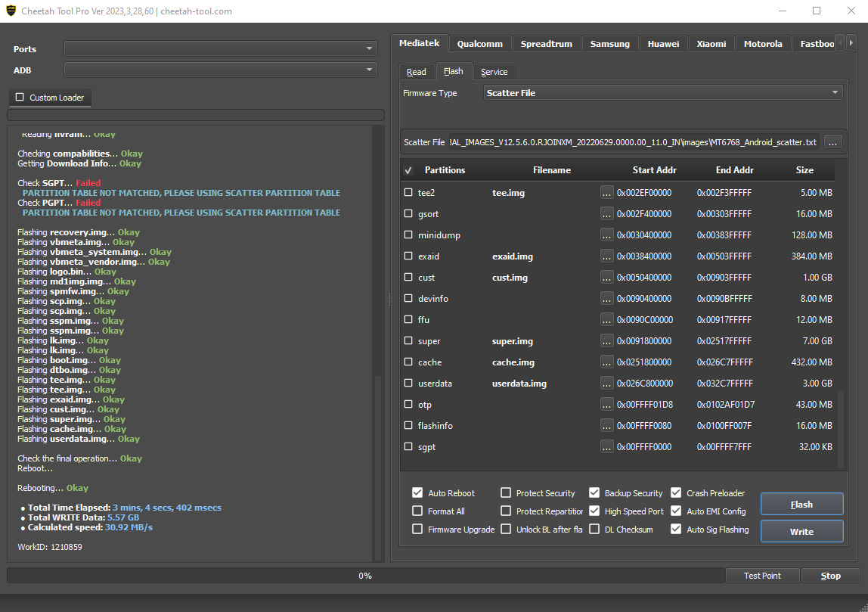Image resolution: width=868 pixels, height=612 pixels.
Task: Click WorkID: 1210859 text in log
Action: 50,547
